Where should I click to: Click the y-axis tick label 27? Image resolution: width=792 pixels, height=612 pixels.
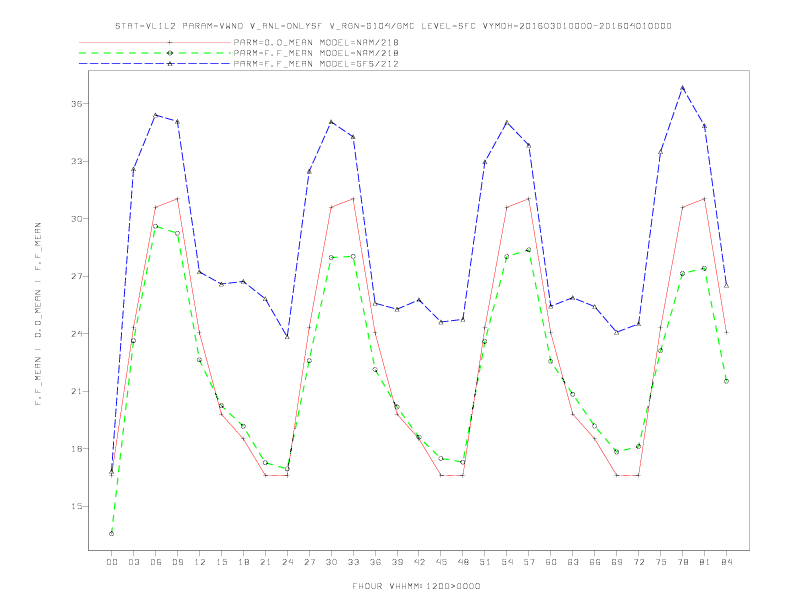[x=76, y=277]
